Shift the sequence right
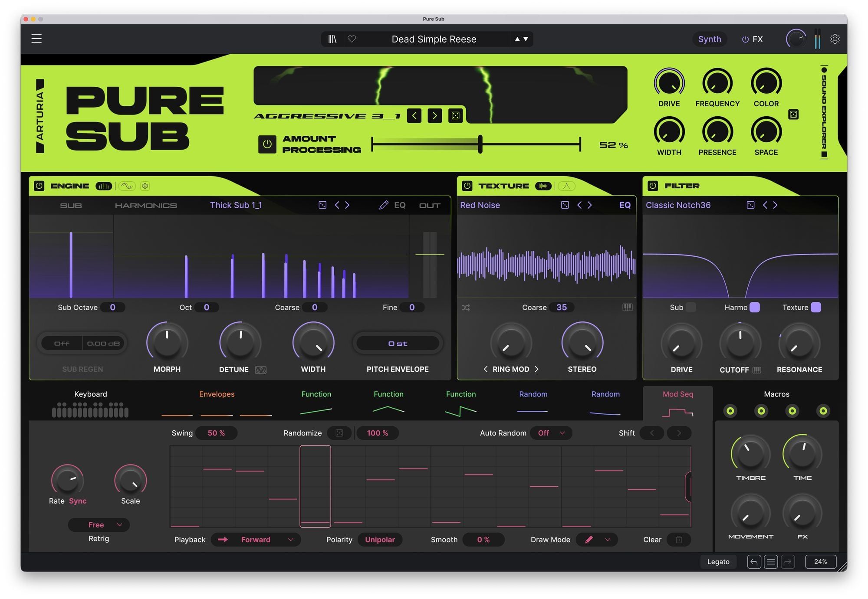 (x=679, y=433)
